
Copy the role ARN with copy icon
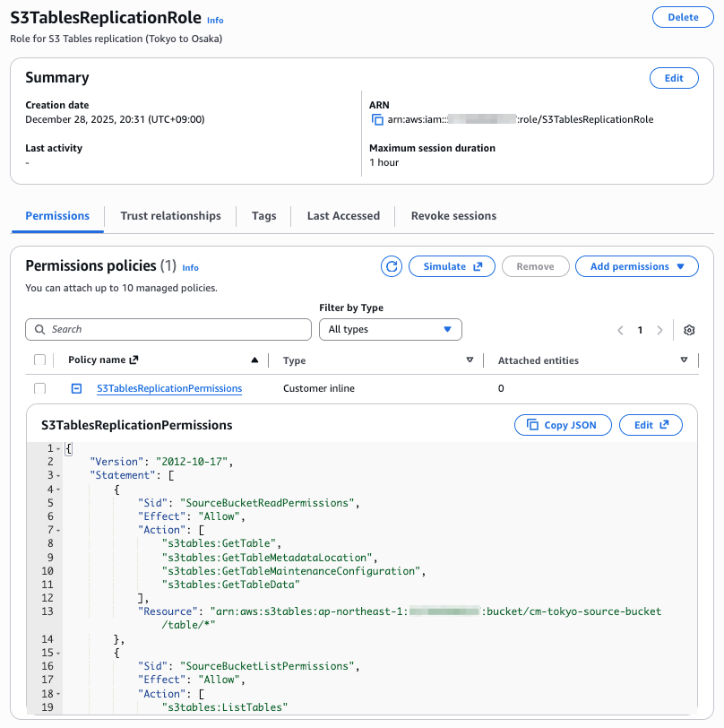(377, 119)
